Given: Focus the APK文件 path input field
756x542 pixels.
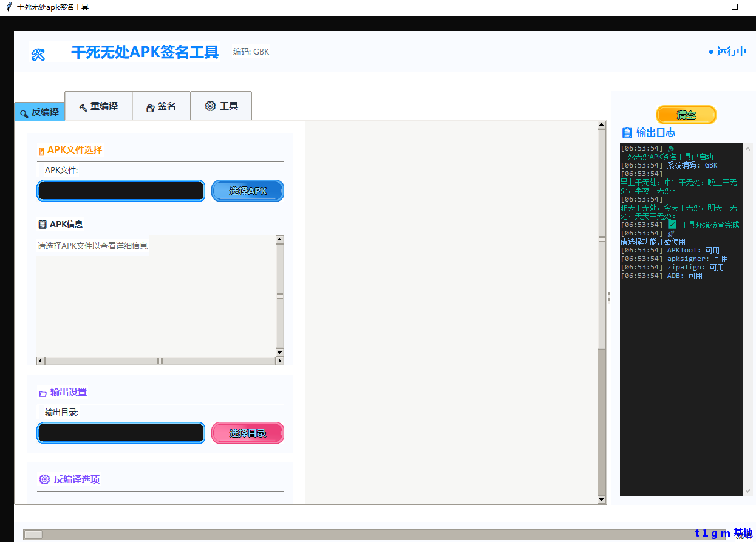Looking at the screenshot, I should point(121,191).
